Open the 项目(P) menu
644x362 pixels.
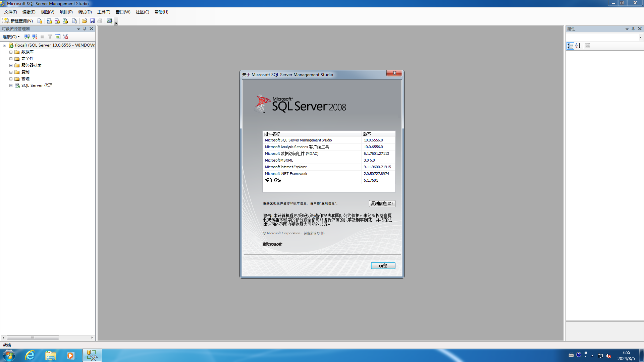(x=66, y=12)
